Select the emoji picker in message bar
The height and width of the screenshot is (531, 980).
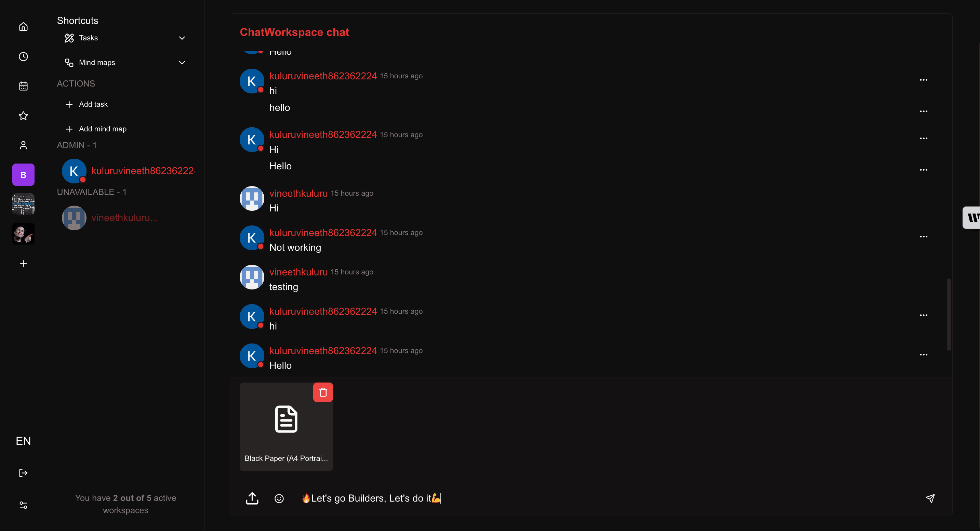click(x=279, y=498)
